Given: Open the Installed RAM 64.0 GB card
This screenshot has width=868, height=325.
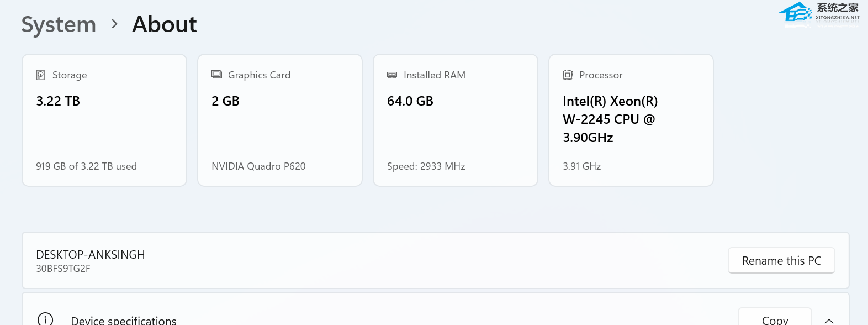Looking at the screenshot, I should point(456,120).
